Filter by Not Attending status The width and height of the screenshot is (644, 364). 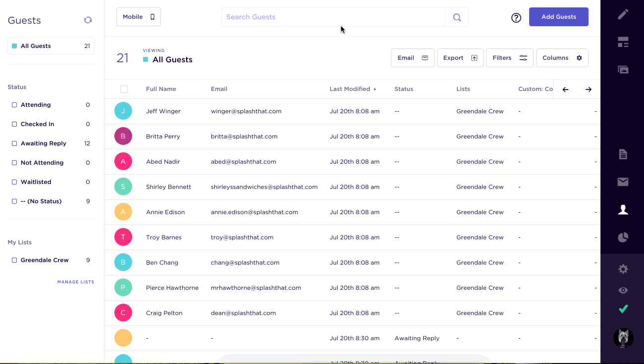(51, 163)
